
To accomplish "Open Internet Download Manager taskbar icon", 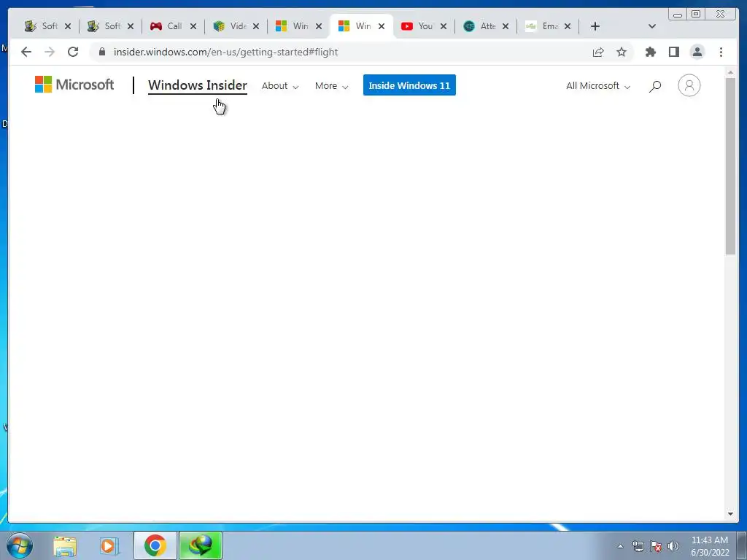I will click(201, 545).
